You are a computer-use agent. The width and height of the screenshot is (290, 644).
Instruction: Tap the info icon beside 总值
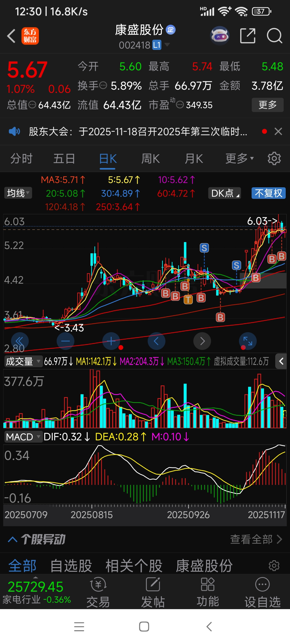pyautogui.click(x=32, y=105)
